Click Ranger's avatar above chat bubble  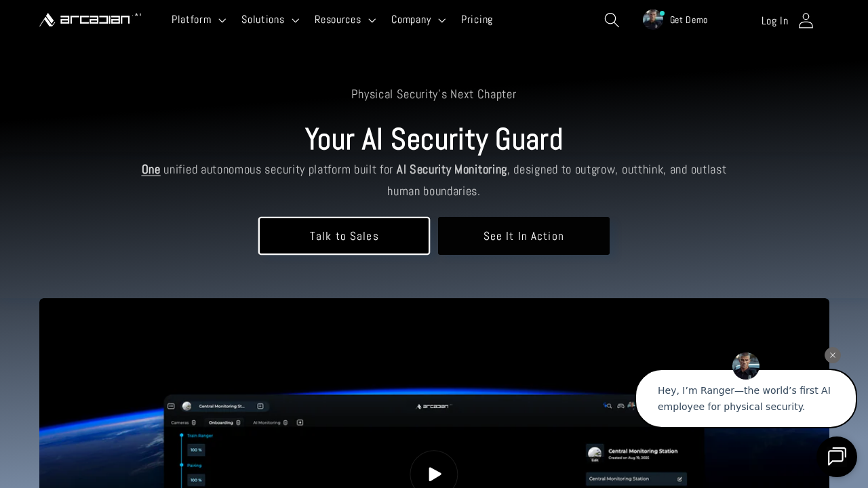745,366
